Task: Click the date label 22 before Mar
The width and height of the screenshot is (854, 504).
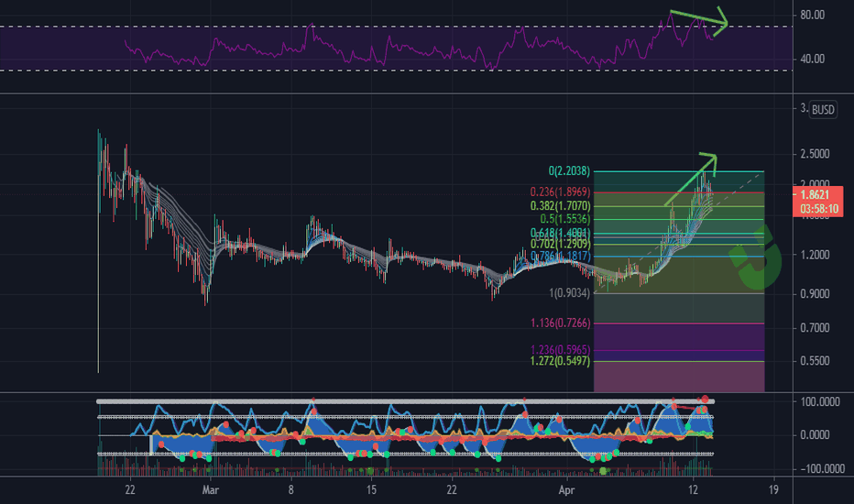Action: (129, 490)
